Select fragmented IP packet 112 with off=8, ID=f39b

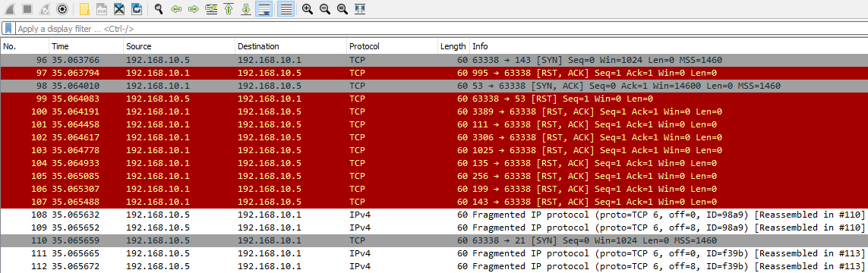click(434, 266)
